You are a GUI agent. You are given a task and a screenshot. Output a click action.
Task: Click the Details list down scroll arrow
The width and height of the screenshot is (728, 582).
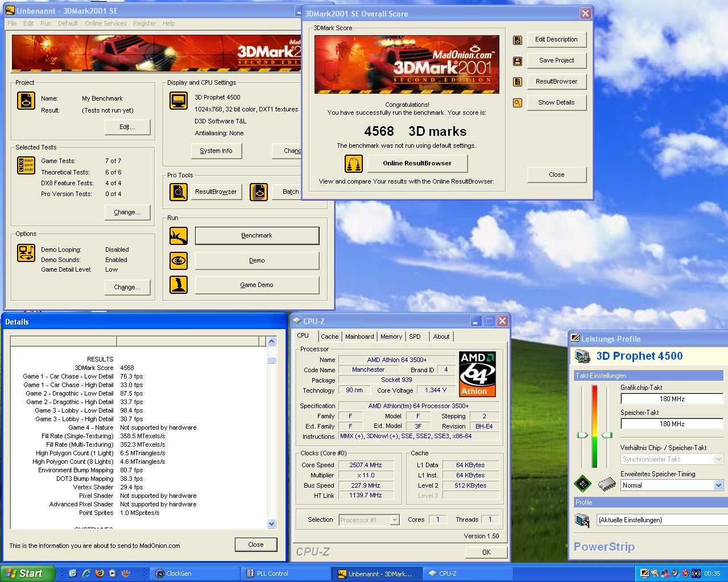pyautogui.click(x=271, y=524)
